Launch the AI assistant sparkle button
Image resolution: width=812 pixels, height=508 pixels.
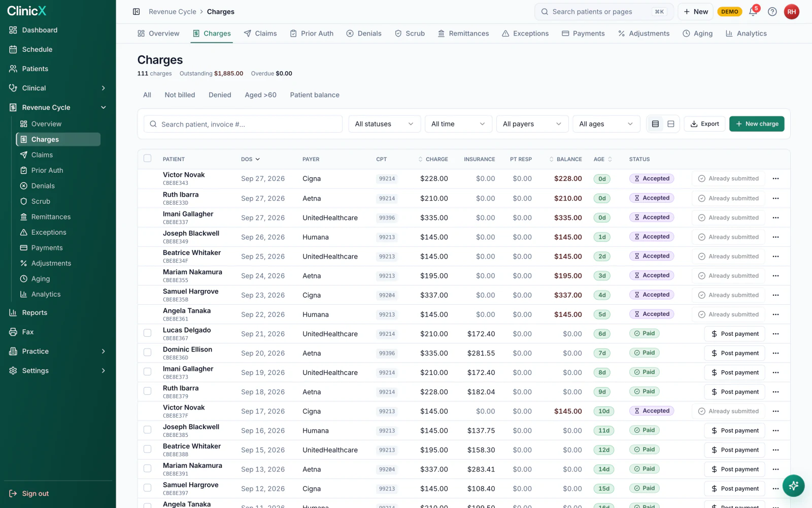tap(794, 486)
